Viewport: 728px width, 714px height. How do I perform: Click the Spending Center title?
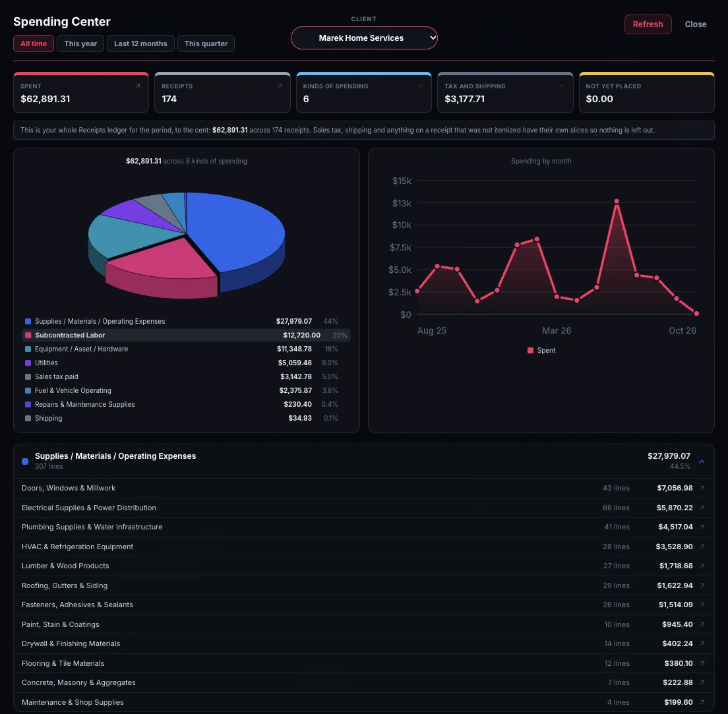(62, 22)
